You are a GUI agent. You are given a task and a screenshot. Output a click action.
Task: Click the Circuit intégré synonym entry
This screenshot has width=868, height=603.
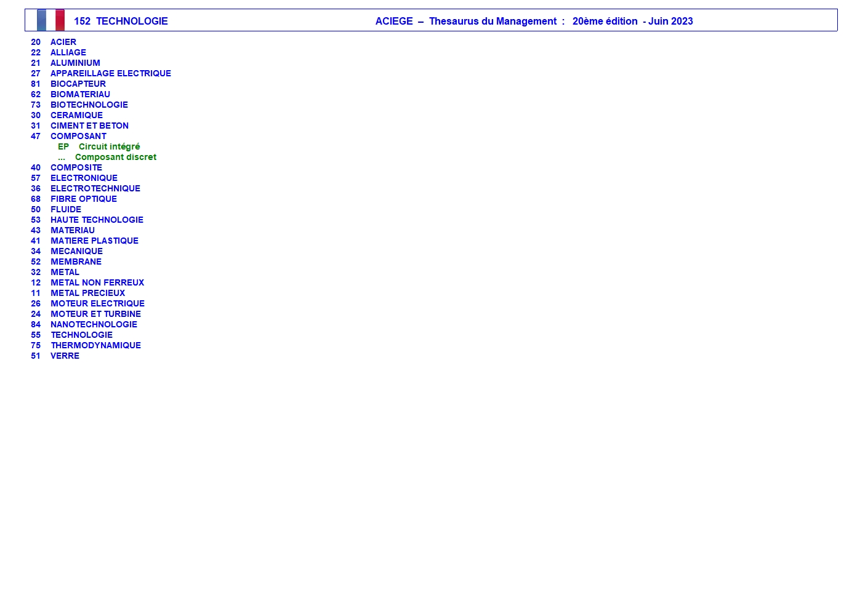(109, 146)
